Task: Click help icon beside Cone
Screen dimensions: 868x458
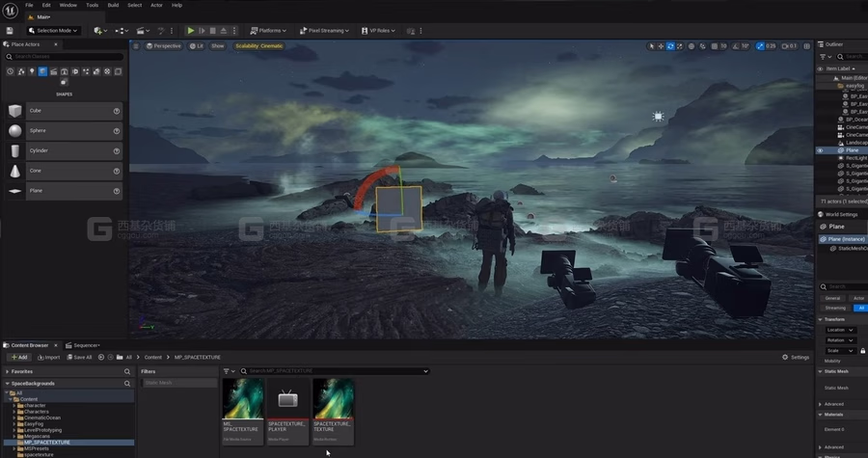Action: click(117, 171)
